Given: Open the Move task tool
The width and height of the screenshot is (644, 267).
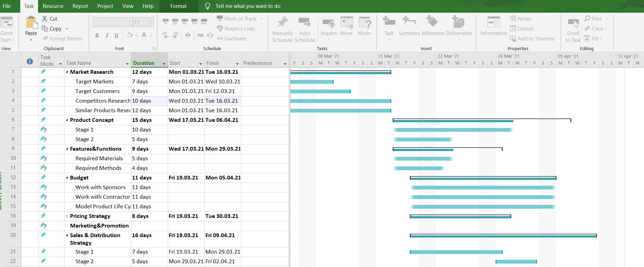Looking at the screenshot, I should tap(347, 29).
